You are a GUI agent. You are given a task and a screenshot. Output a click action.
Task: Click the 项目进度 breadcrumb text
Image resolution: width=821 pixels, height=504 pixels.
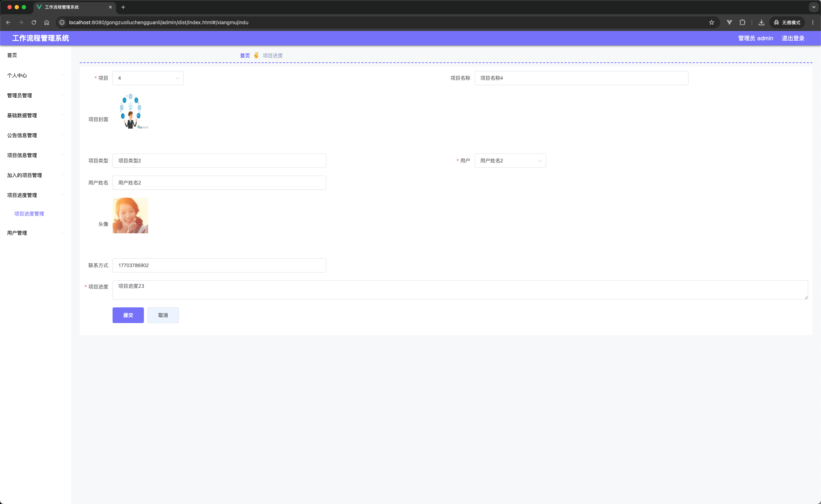(x=273, y=56)
